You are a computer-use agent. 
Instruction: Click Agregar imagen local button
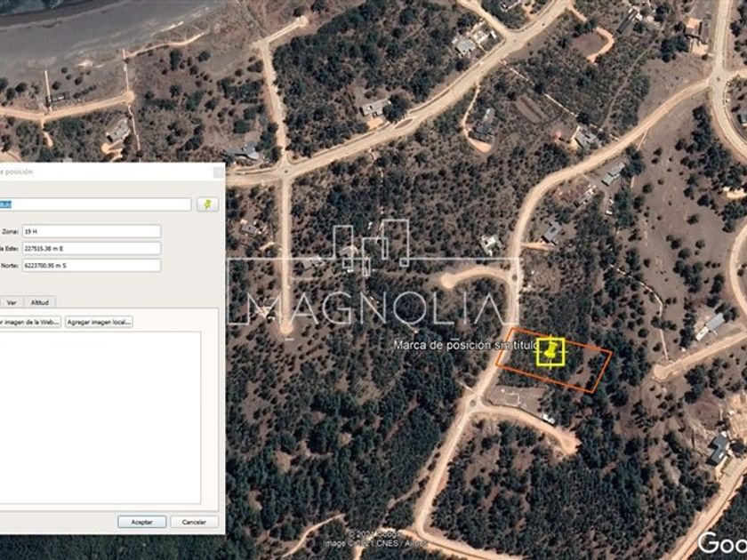[x=99, y=323]
